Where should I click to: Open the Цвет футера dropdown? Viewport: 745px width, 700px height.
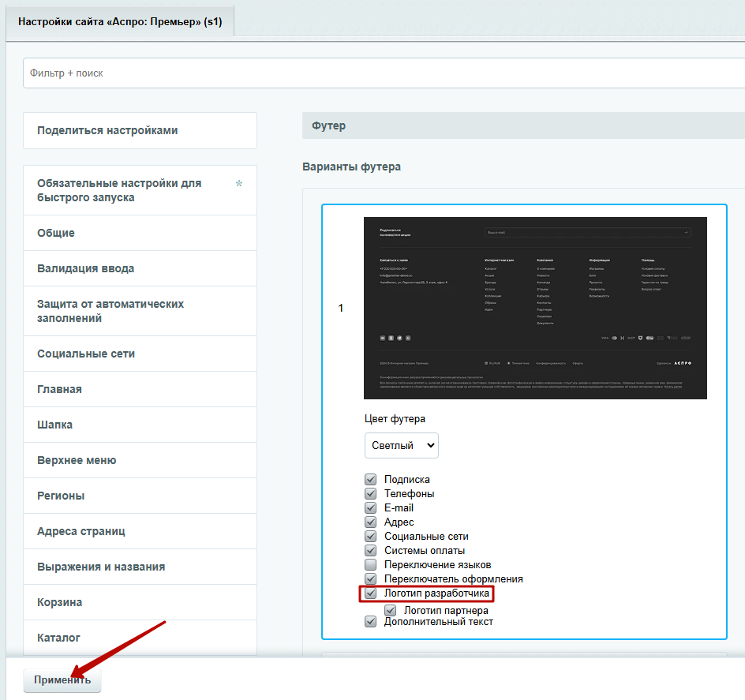402,446
